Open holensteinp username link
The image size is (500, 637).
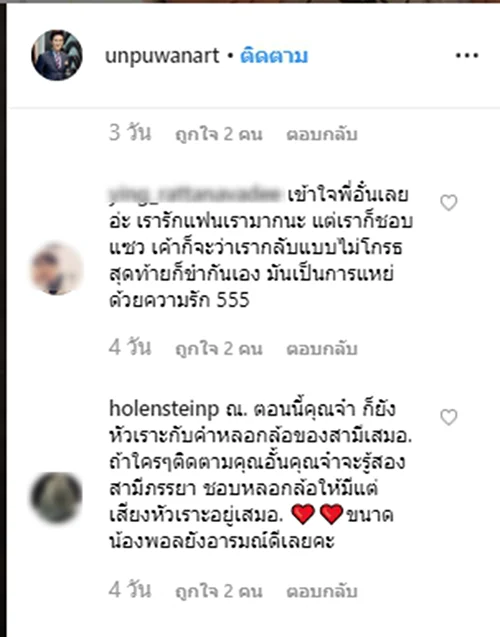coord(164,408)
